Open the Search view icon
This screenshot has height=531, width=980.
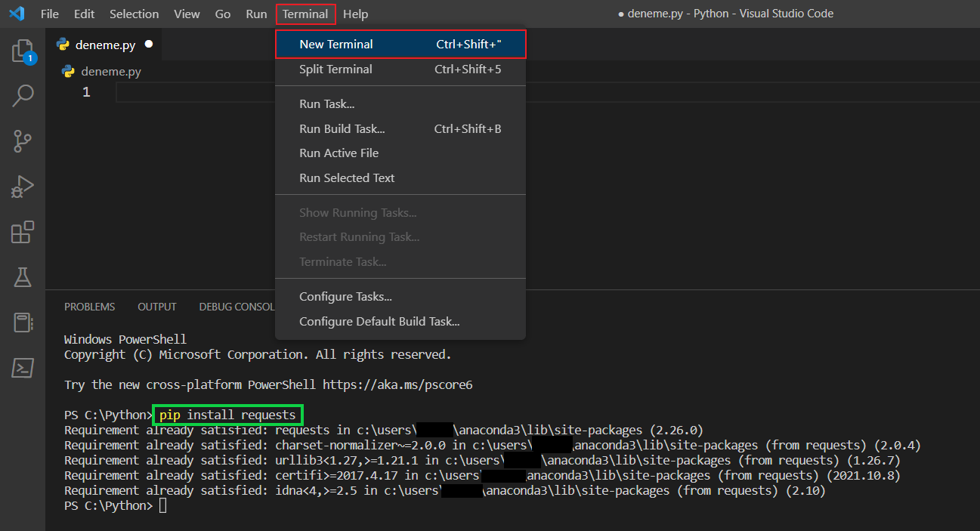coord(23,95)
